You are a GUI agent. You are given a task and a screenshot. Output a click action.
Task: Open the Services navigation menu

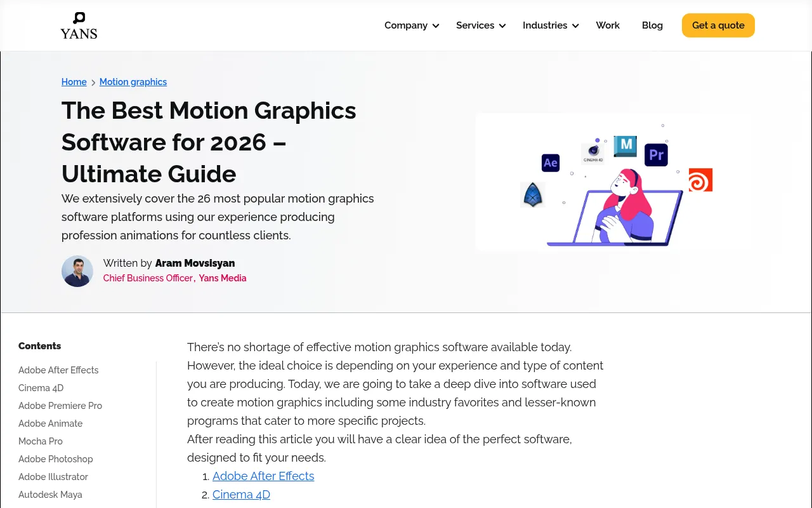[x=481, y=25]
